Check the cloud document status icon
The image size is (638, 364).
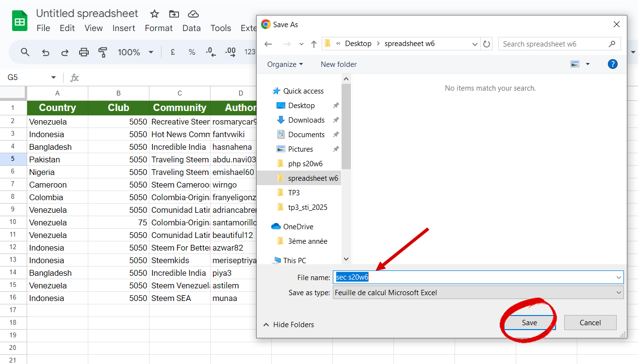pos(193,14)
